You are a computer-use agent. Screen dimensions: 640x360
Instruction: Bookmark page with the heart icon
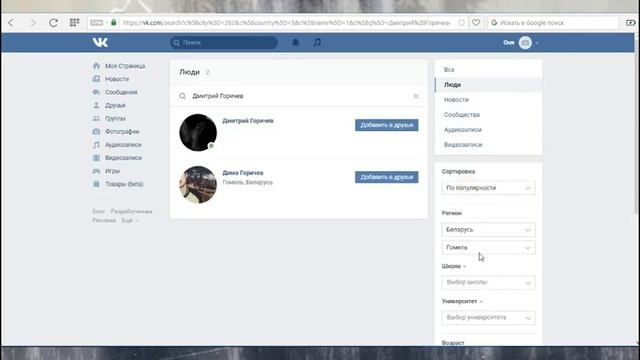click(x=476, y=22)
